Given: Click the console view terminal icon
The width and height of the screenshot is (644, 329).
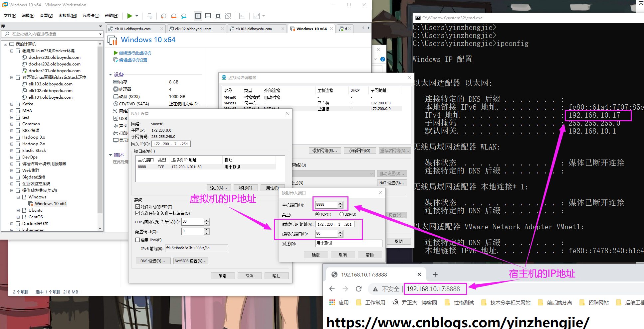Looking at the screenshot, I should (x=242, y=16).
